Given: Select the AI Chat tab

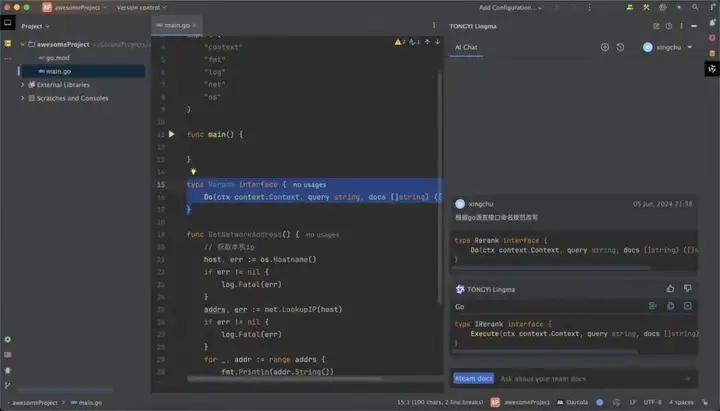Looking at the screenshot, I should click(466, 47).
